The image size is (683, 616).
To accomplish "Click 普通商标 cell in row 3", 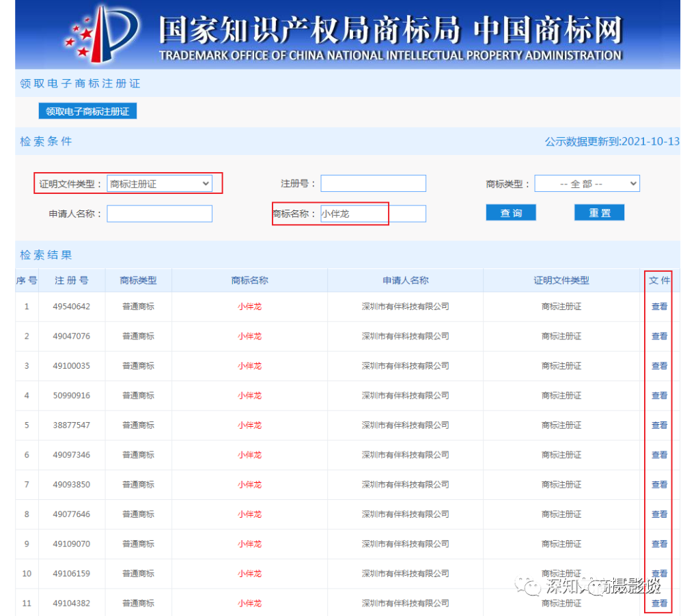I will (x=138, y=365).
